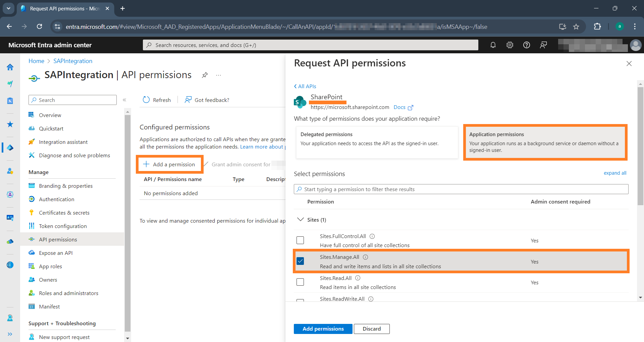This screenshot has width=644, height=342.
Task: Click the feedback person icon in header
Action: [x=543, y=45]
